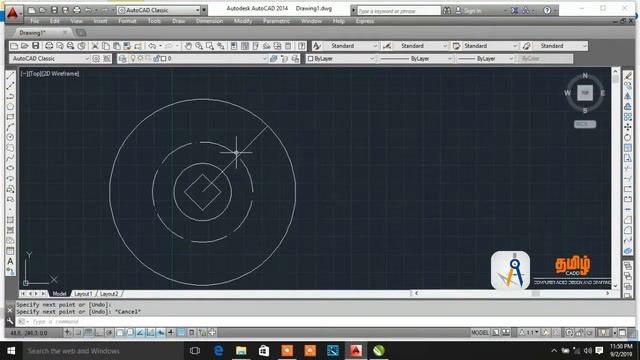
Task: Open the Dimension Style Standard dropdown
Action: (421, 46)
